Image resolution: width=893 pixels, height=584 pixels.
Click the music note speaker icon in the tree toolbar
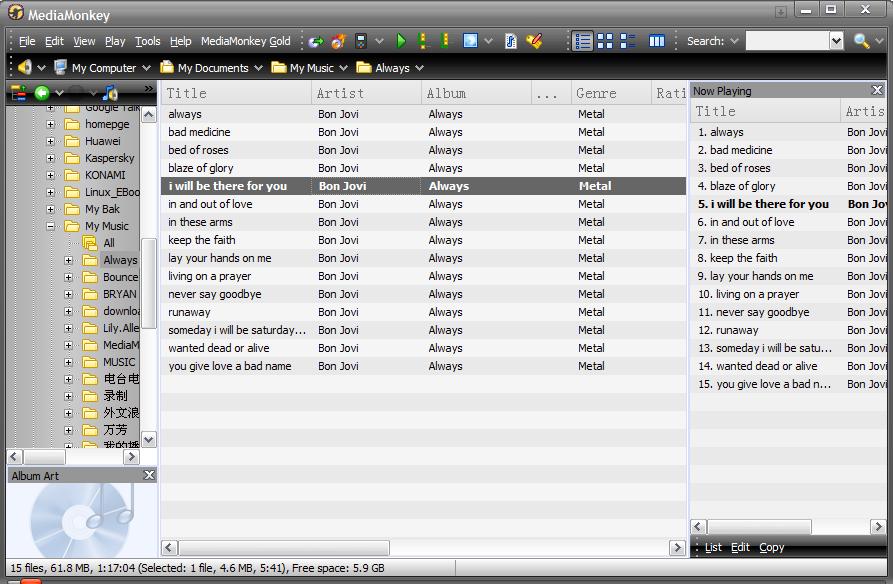[110, 92]
